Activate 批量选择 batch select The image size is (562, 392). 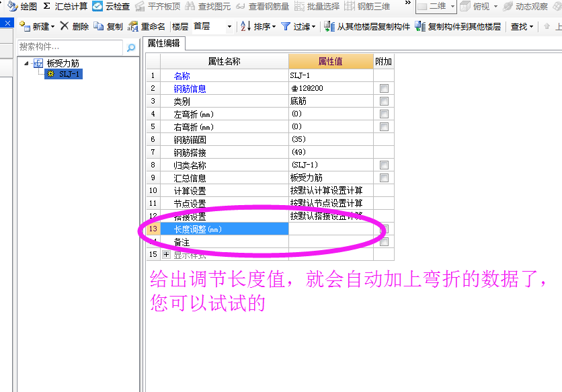(x=317, y=6)
